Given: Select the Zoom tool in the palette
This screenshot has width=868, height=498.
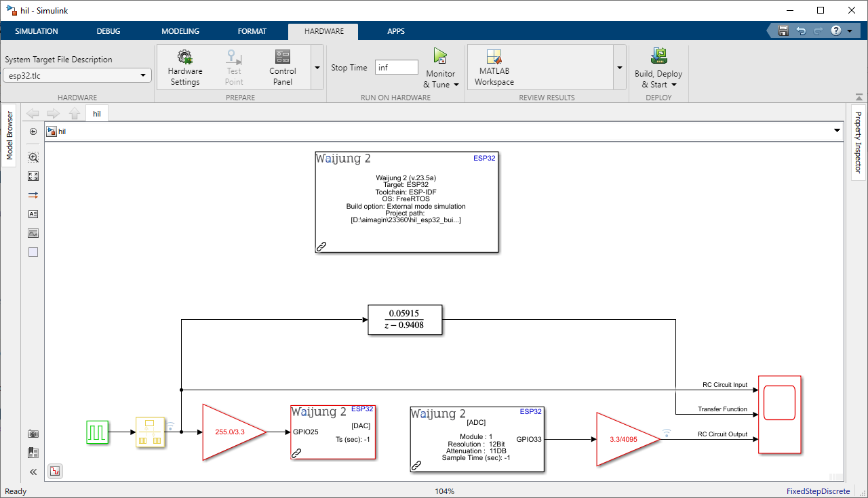Looking at the screenshot, I should click(x=33, y=157).
